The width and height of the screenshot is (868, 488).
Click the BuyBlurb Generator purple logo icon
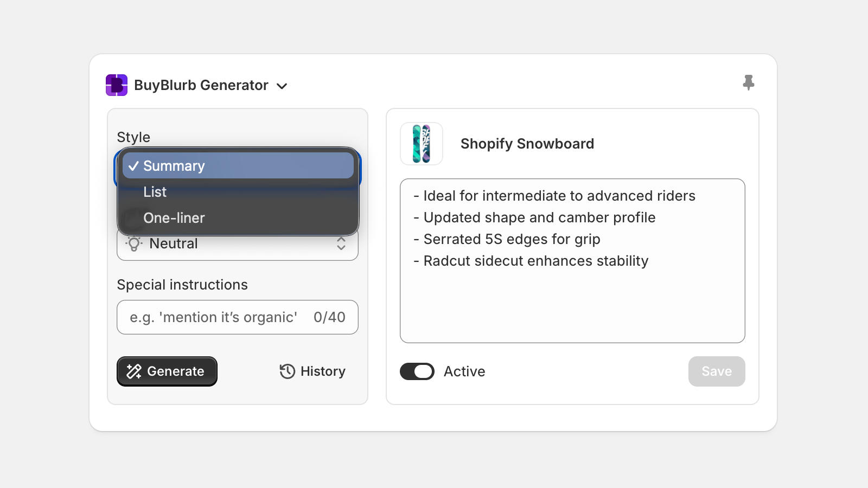coord(117,85)
